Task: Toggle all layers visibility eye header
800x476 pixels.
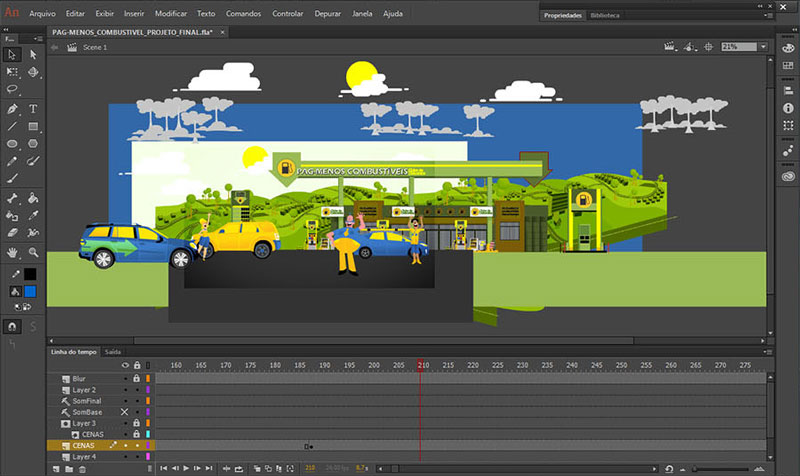Action: pyautogui.click(x=125, y=365)
